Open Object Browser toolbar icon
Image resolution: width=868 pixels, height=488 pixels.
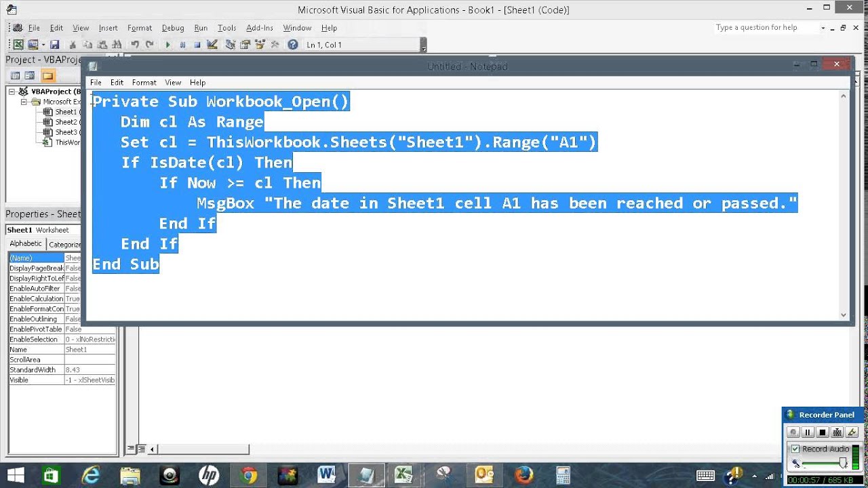[260, 45]
